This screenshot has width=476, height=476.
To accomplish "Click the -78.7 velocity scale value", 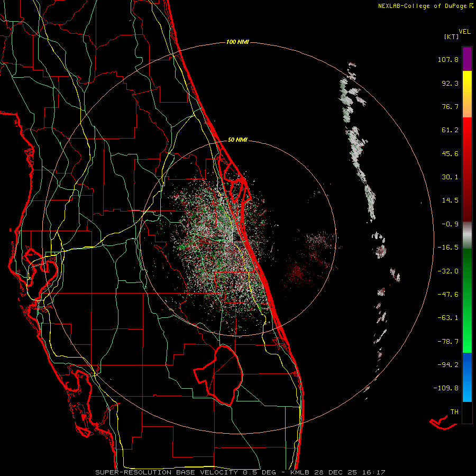I will (x=448, y=342).
